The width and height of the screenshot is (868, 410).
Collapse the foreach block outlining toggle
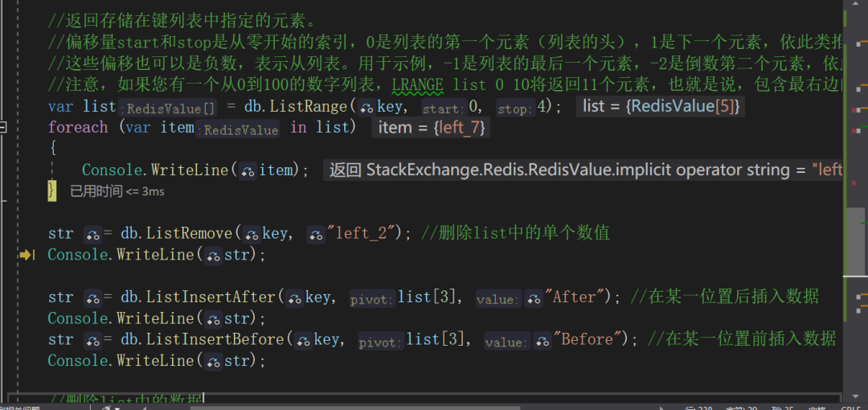click(x=2, y=128)
